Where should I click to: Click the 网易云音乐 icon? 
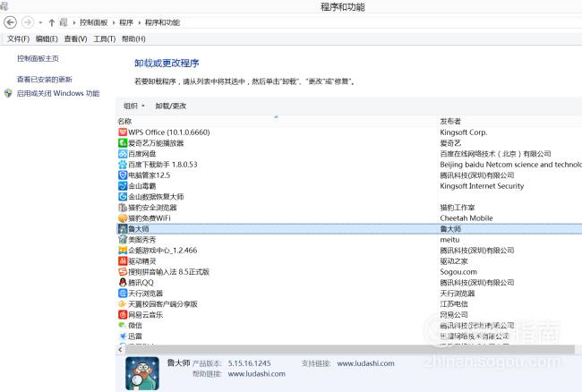pos(123,315)
